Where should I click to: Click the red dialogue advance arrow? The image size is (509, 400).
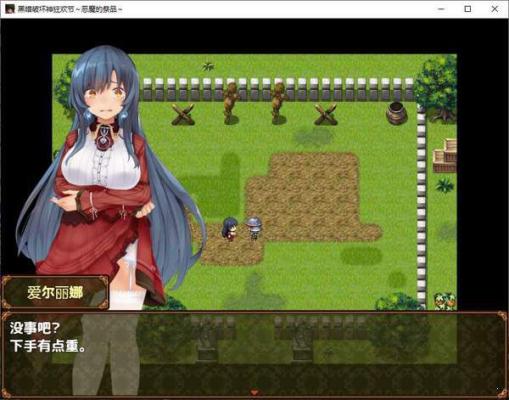pos(254,392)
